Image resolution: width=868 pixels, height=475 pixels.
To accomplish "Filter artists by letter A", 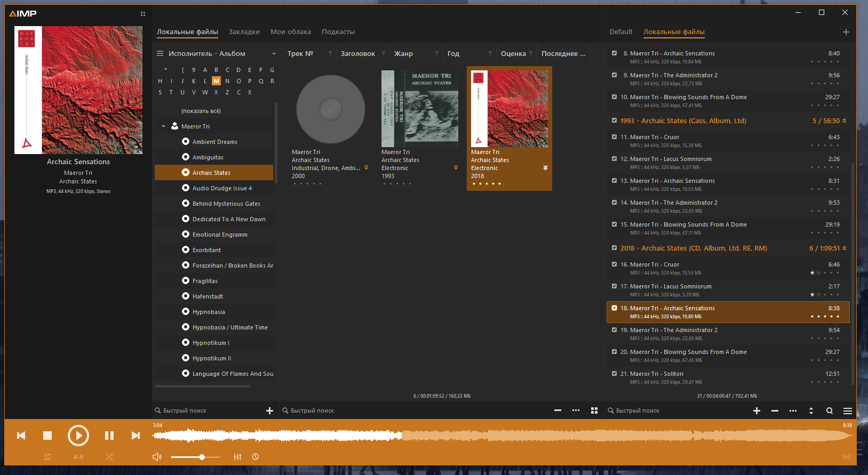I will pos(205,70).
